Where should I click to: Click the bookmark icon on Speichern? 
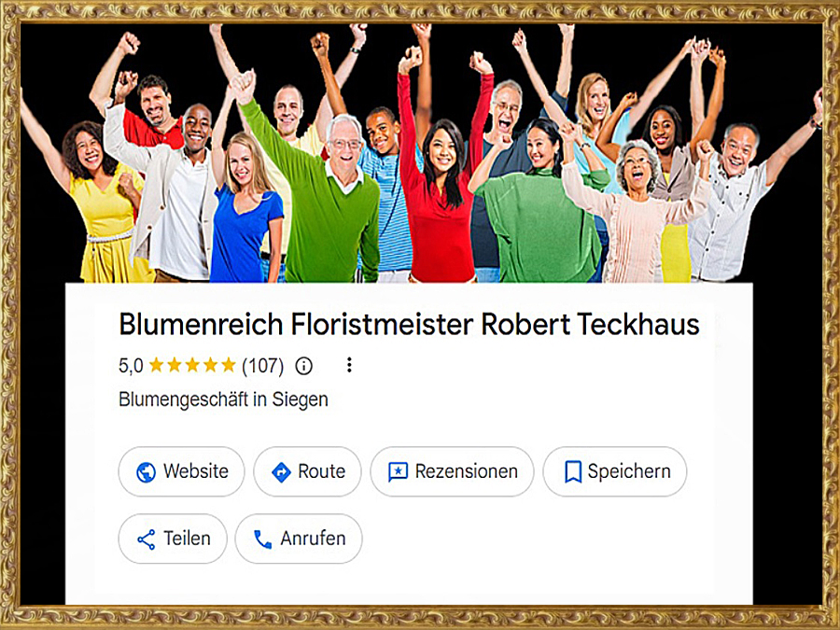(573, 472)
